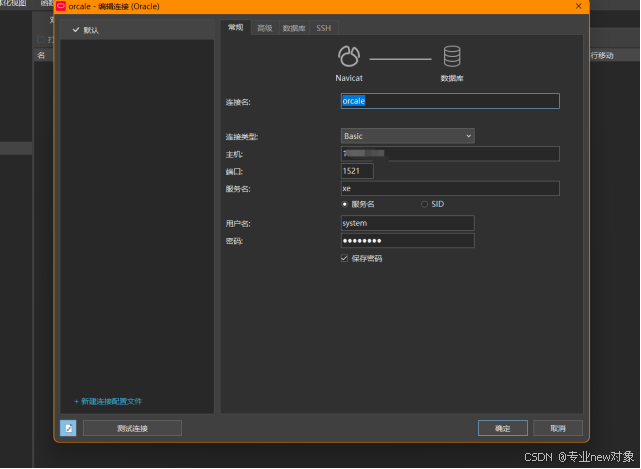Open the 连接类型 Basic dropdown
Screen dimensions: 641x469
pyautogui.click(x=408, y=136)
